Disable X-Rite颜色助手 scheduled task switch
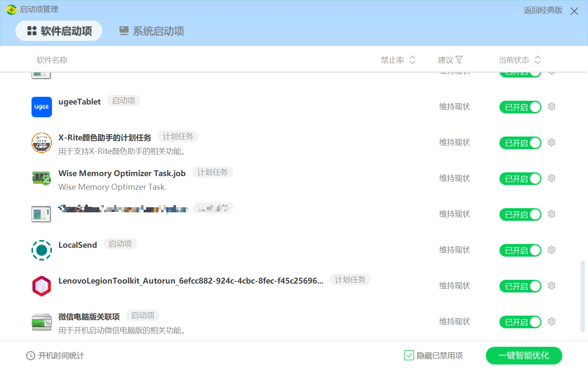 coord(520,143)
